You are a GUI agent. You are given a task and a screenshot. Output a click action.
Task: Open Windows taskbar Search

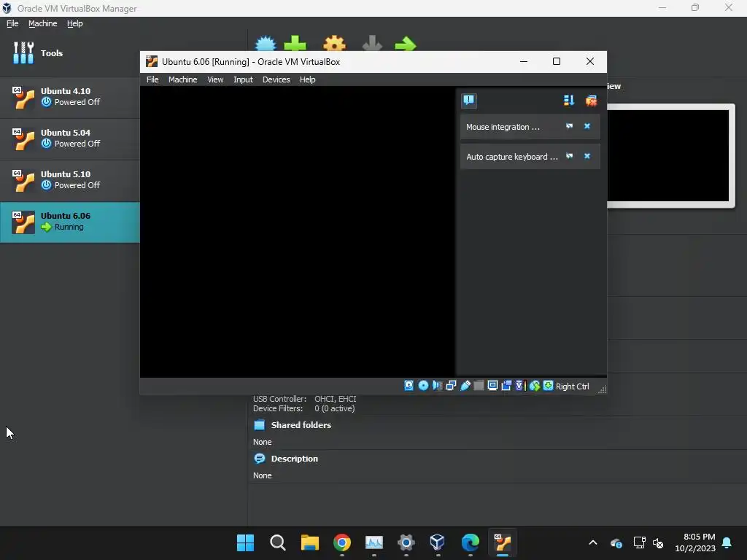point(277,542)
